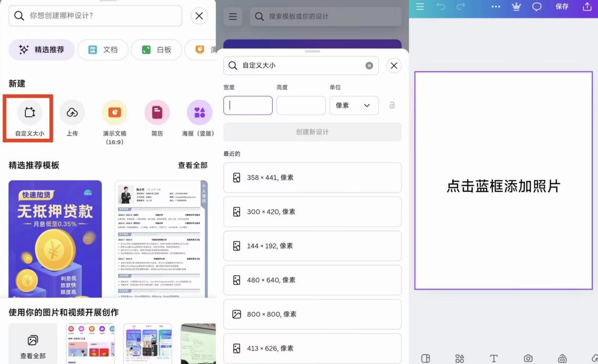Open the elements/shapes panel icon
The height and width of the screenshot is (364, 598).
coord(460,358)
